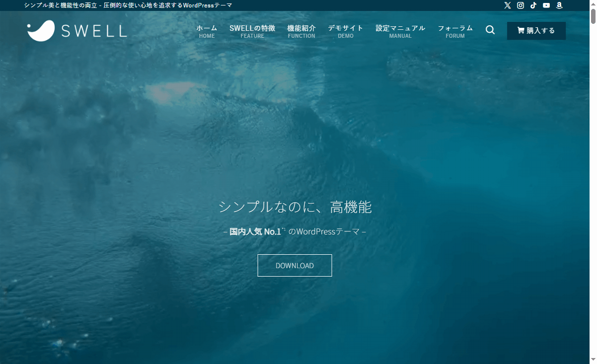Open 機能紹介 FUNCTION menu item
This screenshot has height=364, width=597.
click(x=301, y=31)
